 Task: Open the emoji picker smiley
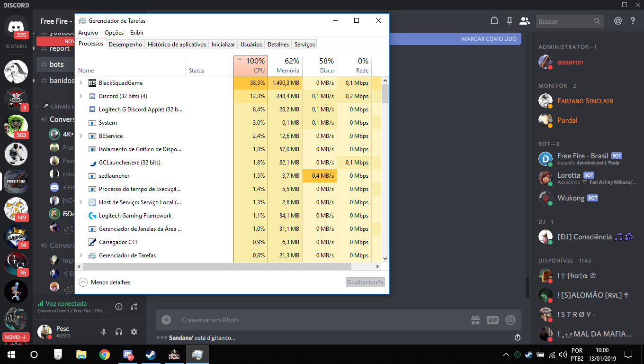pyautogui.click(x=510, y=320)
